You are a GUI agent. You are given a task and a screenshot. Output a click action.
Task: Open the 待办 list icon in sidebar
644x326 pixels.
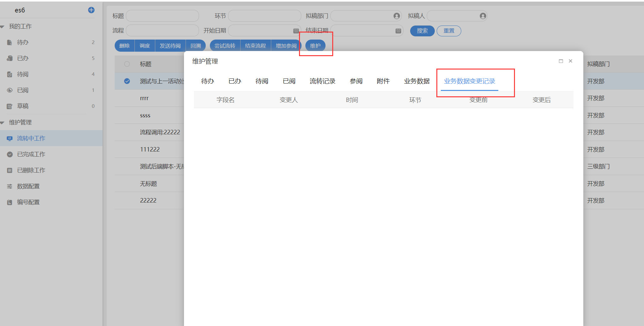coord(10,42)
